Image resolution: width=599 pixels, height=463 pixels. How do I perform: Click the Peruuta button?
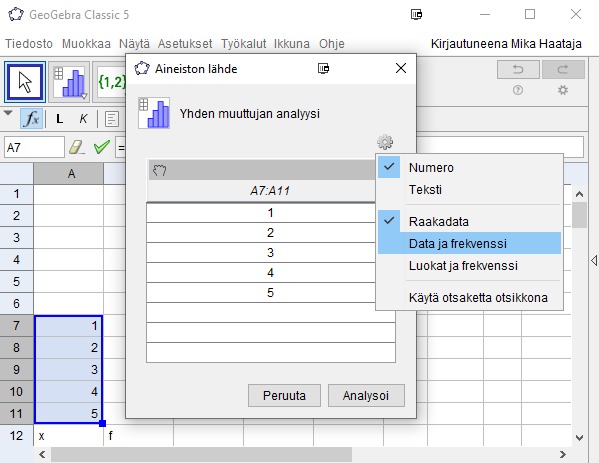(x=284, y=395)
